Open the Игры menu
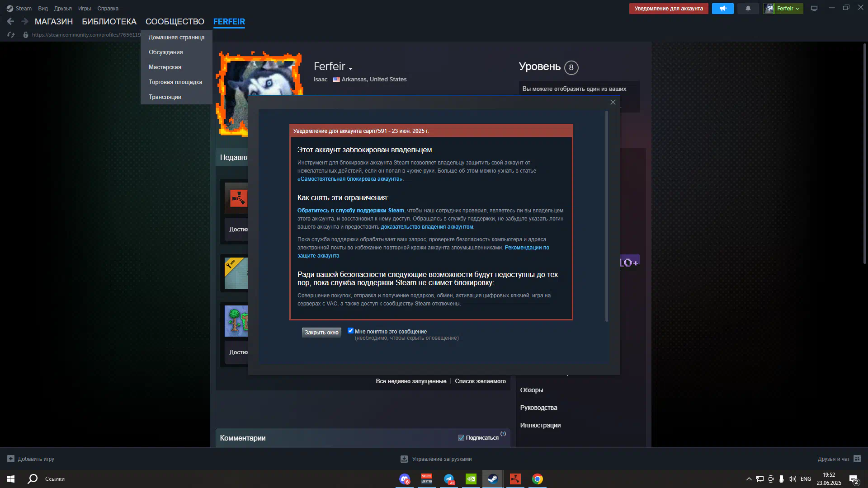Viewport: 868px width, 488px height. 85,9
